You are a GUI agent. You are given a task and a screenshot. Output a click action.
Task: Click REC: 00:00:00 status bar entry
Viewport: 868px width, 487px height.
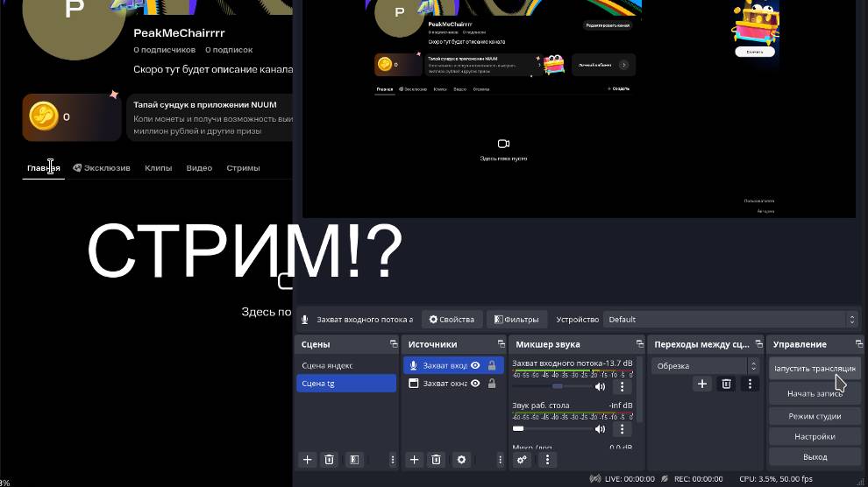click(692, 479)
